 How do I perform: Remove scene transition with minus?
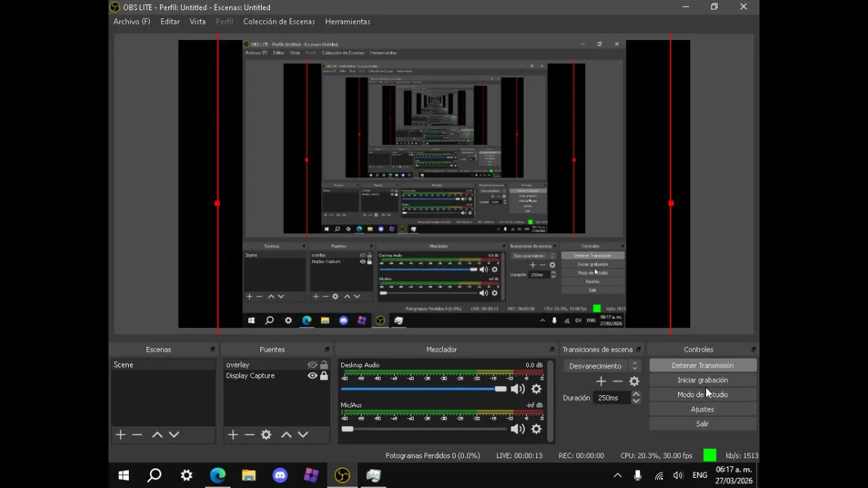[617, 381]
